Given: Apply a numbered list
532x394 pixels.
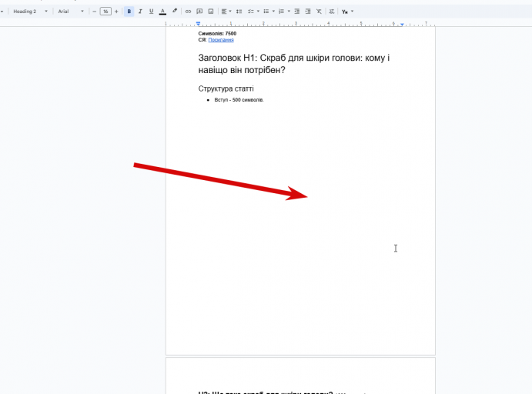Looking at the screenshot, I should 281,12.
